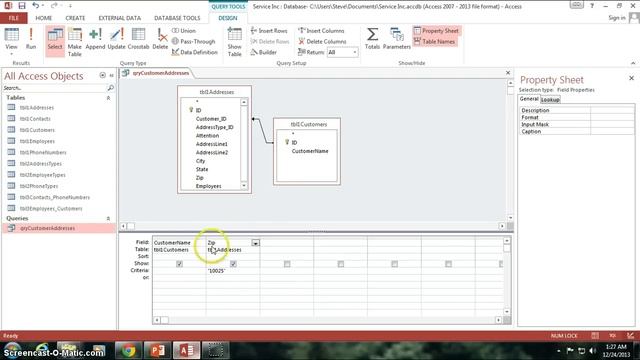Select the qryCustomerAddresses query in navigation pane

[x=47, y=228]
